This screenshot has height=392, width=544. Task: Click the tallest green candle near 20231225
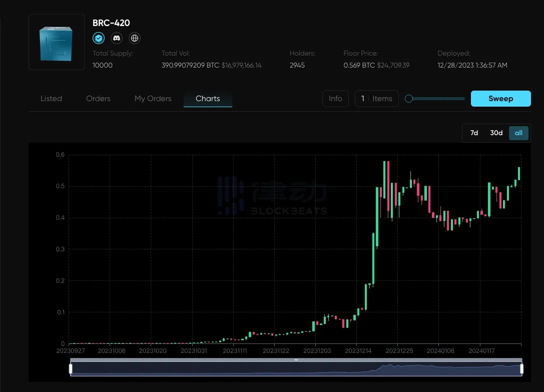384,180
